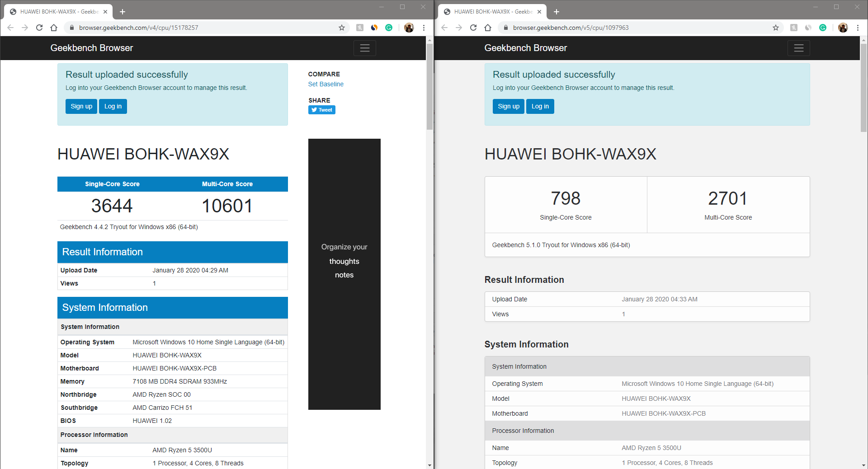Viewport: 868px width, 469px height.
Task: Click the left window vertical scrollbar thumb
Action: pos(429,86)
